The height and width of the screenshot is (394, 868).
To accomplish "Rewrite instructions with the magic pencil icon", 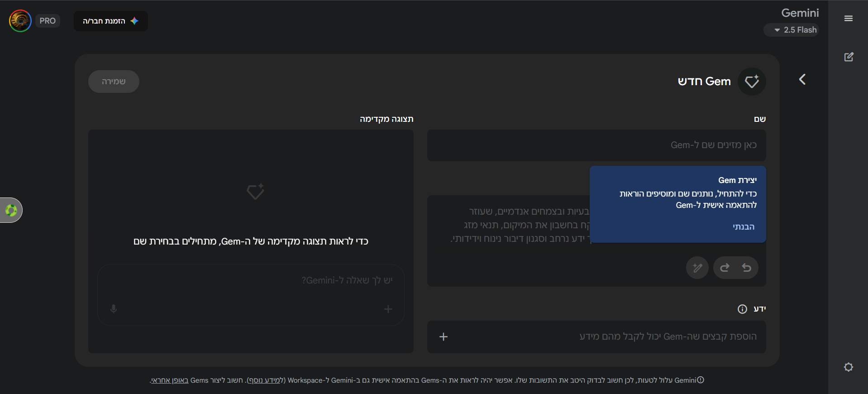I will pos(697,268).
